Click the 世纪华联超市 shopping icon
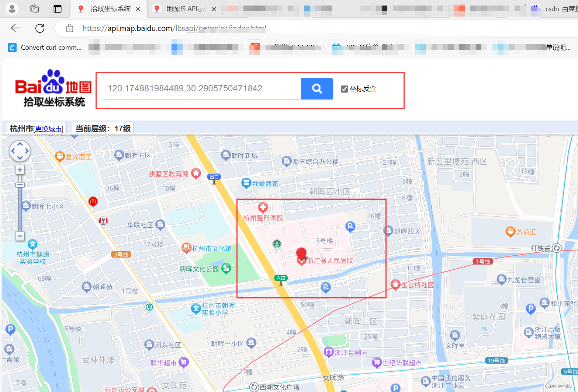Viewport: 578px width, 392px height. tap(377, 363)
